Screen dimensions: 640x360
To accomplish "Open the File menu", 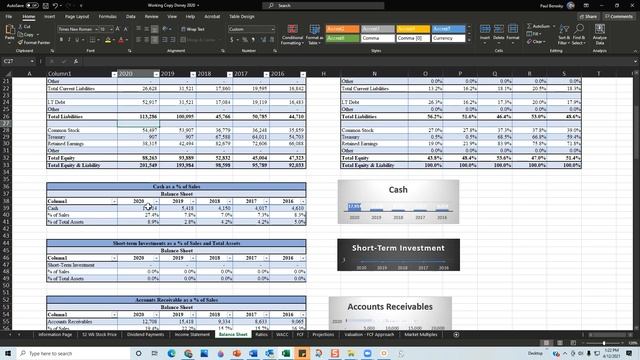I will [x=9, y=17].
